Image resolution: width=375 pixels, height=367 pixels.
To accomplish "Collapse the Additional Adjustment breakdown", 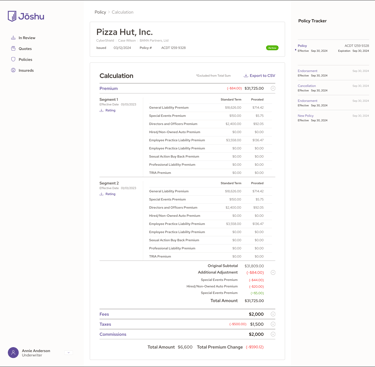I will pyautogui.click(x=273, y=273).
